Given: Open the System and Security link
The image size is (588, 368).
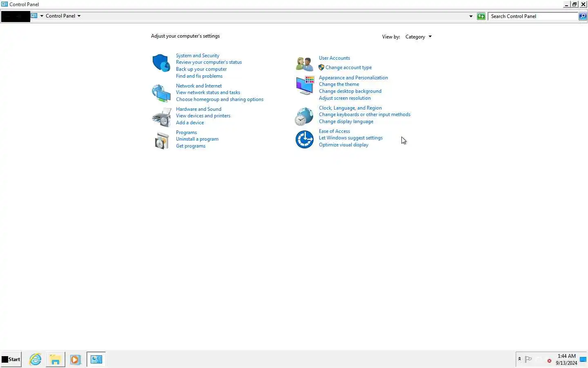Looking at the screenshot, I should [x=198, y=56].
